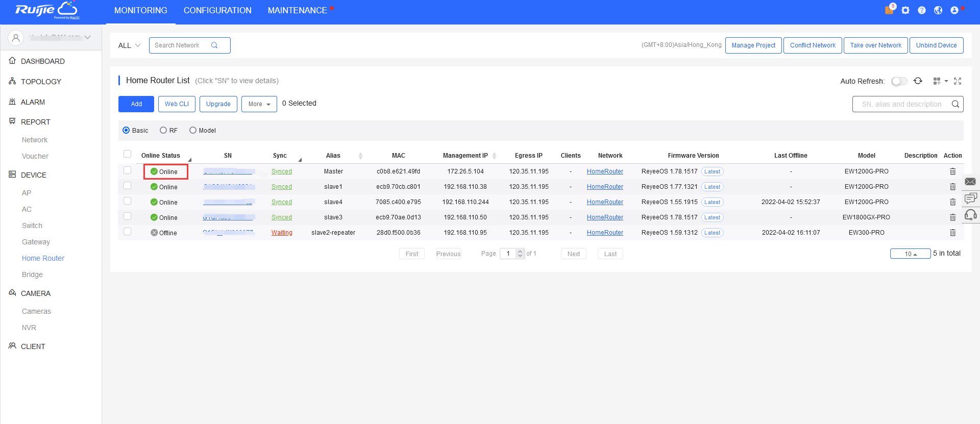Viewport: 980px width, 424px height.
Task: Expand the More dropdown button
Action: [x=259, y=104]
